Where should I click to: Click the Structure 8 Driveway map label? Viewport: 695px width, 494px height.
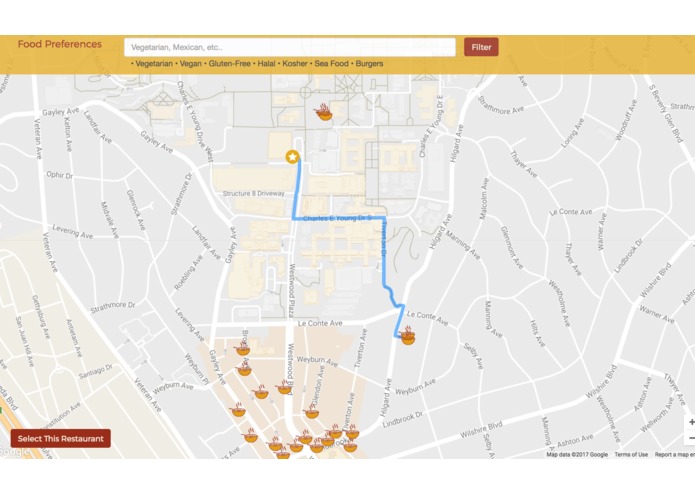tap(254, 194)
